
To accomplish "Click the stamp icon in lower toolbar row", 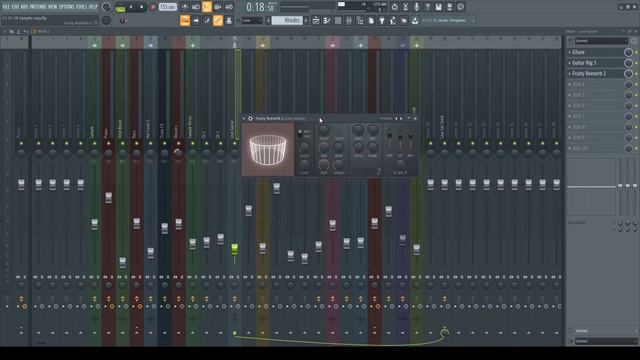I will 229,20.
